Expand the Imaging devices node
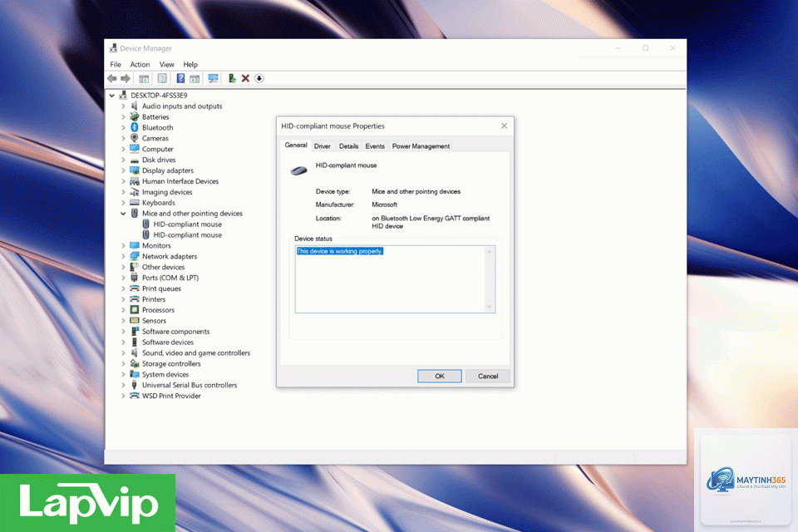 pos(123,192)
